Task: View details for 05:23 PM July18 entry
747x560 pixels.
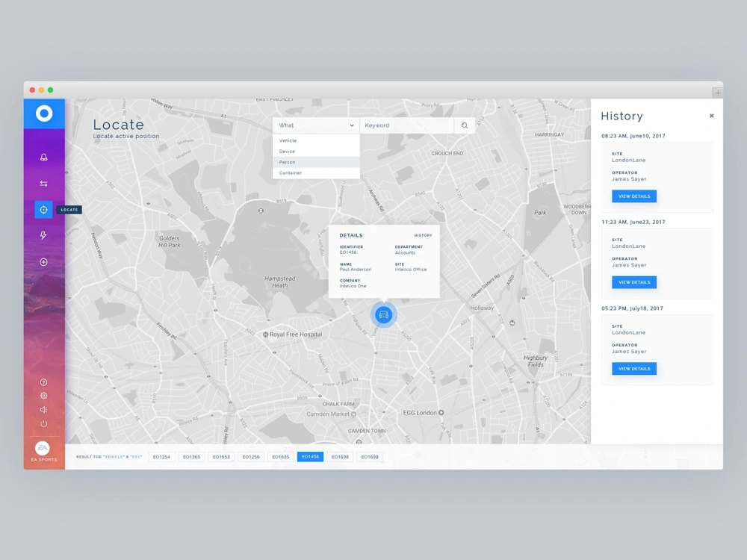Action: [634, 369]
